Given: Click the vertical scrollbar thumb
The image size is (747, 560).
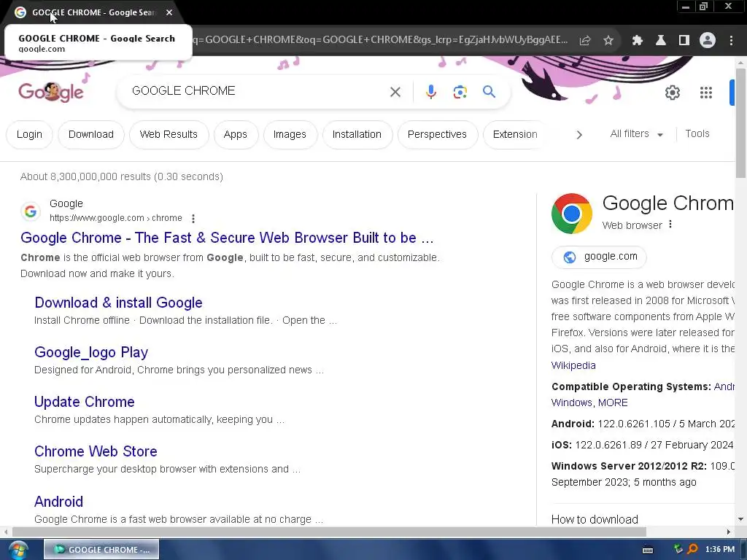Looking at the screenshot, I should click(740, 122).
